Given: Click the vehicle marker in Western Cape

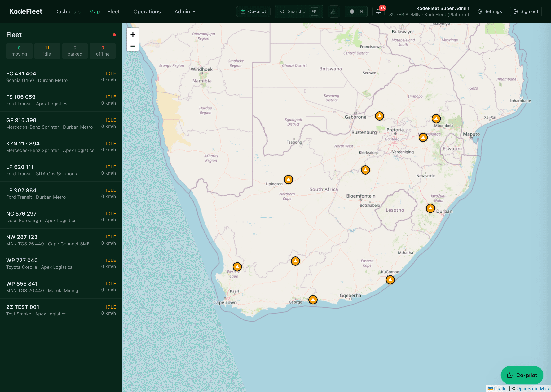Looking at the screenshot, I should tap(237, 267).
